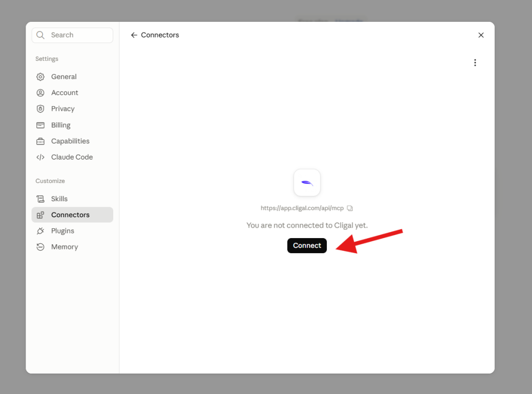
Task: Focus the Search settings field
Action: pyautogui.click(x=72, y=35)
